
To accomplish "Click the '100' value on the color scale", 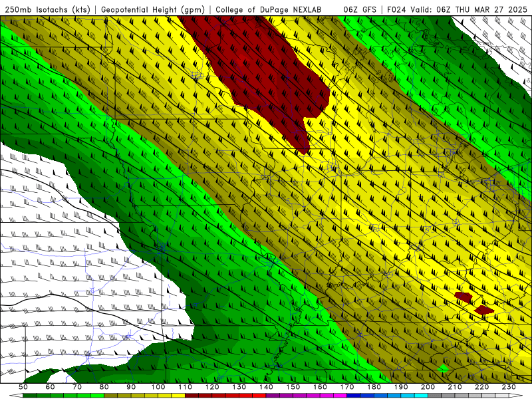I will tap(158, 387).
